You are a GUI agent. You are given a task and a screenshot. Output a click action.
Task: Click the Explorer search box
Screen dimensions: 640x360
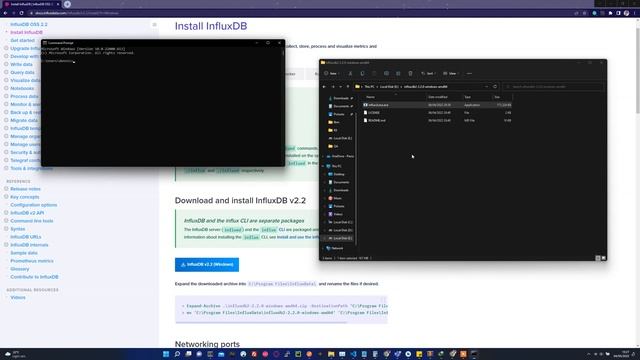(553, 87)
